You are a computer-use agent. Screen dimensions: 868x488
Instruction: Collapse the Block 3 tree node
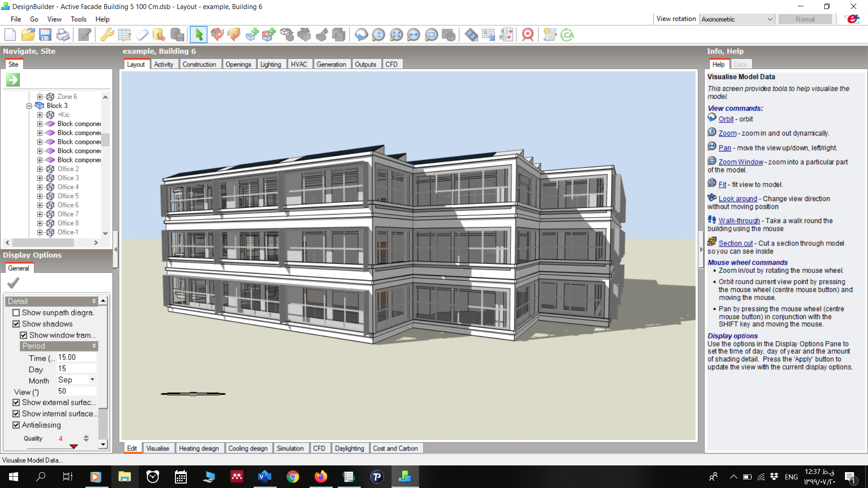[x=29, y=106]
